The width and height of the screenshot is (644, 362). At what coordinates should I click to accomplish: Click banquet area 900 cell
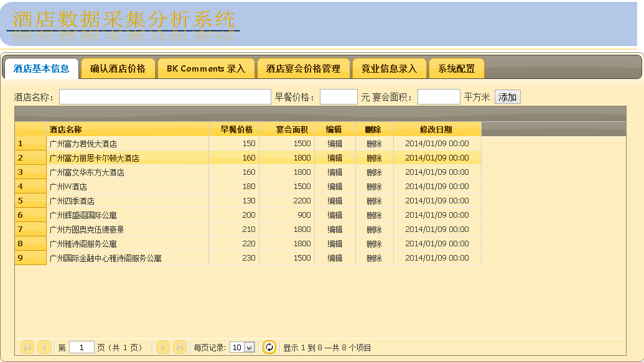(x=287, y=215)
